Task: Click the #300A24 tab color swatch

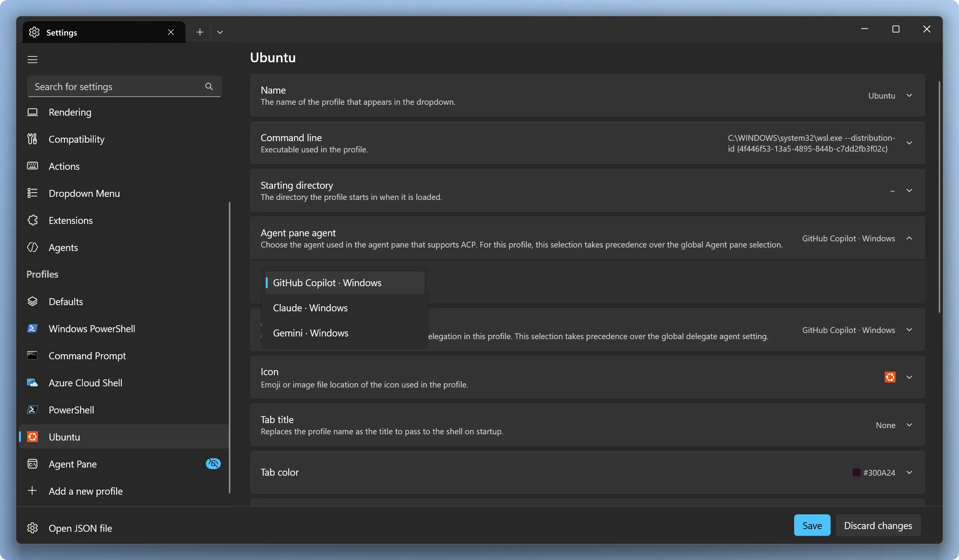Action: click(856, 473)
